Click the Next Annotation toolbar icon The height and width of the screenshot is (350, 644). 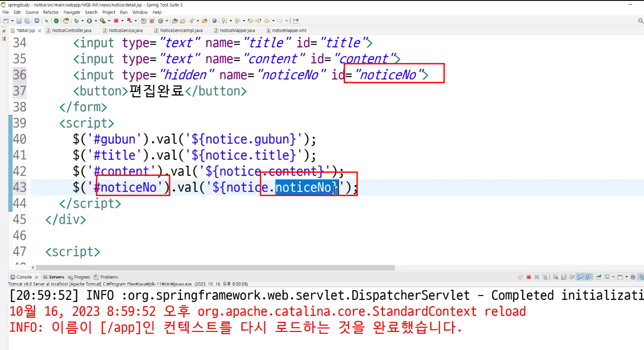[224, 21]
